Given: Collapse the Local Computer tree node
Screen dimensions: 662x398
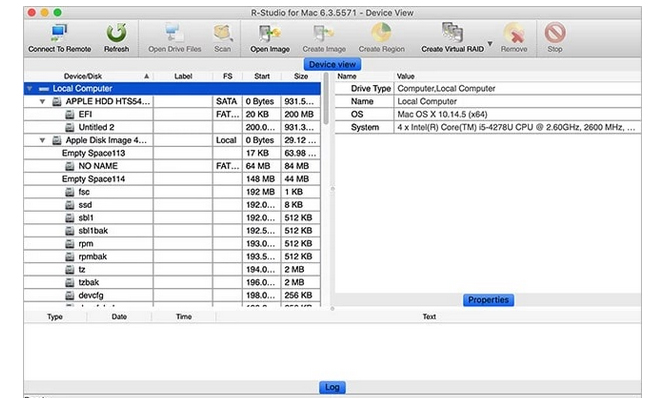Looking at the screenshot, I should click(x=29, y=89).
